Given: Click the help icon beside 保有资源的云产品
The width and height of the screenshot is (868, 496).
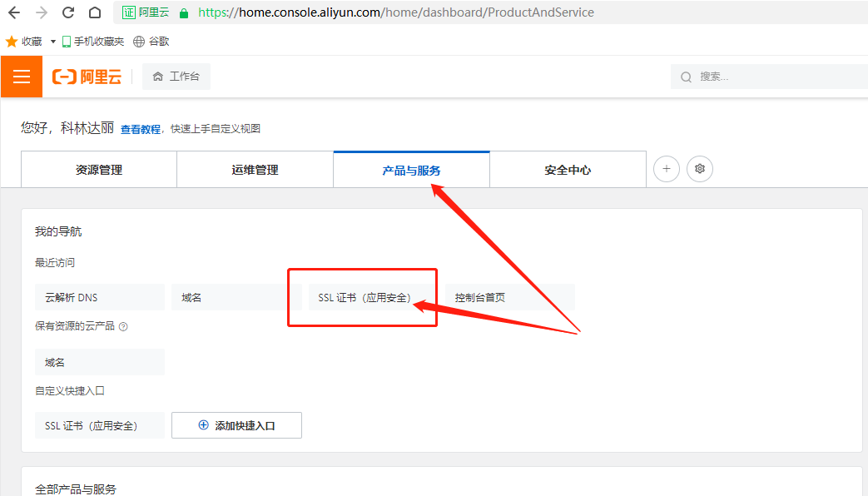Looking at the screenshot, I should 123,326.
